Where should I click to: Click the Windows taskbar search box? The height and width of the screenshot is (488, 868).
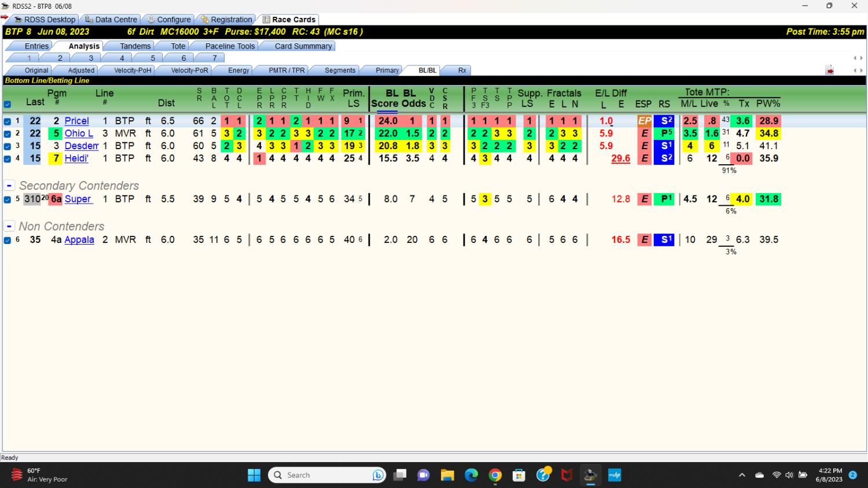click(327, 475)
